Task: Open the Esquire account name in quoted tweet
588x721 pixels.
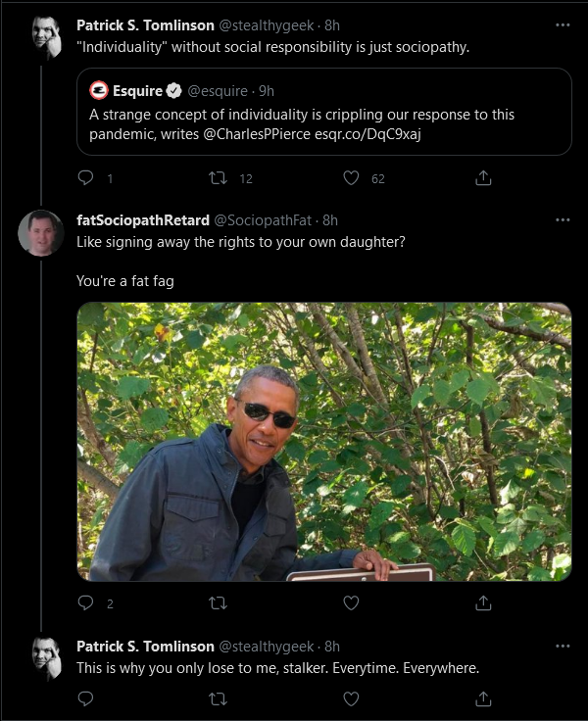Action: click(137, 91)
